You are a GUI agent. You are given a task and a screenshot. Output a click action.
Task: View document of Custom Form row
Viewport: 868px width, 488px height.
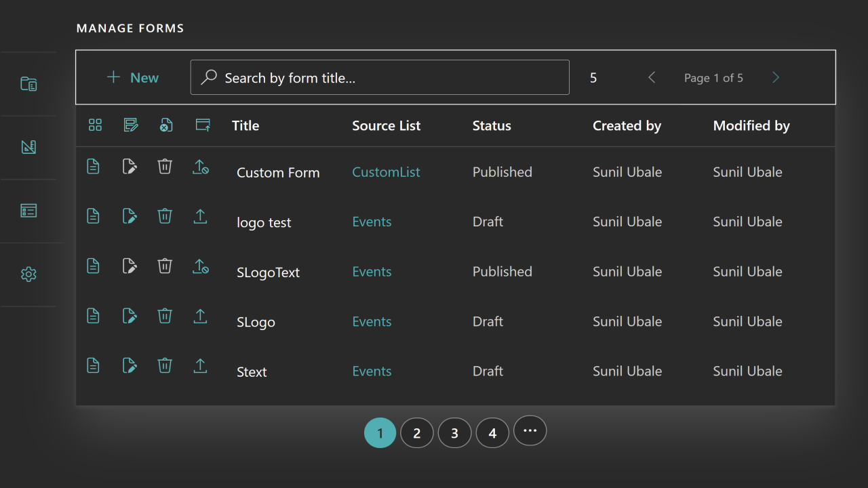pyautogui.click(x=93, y=166)
